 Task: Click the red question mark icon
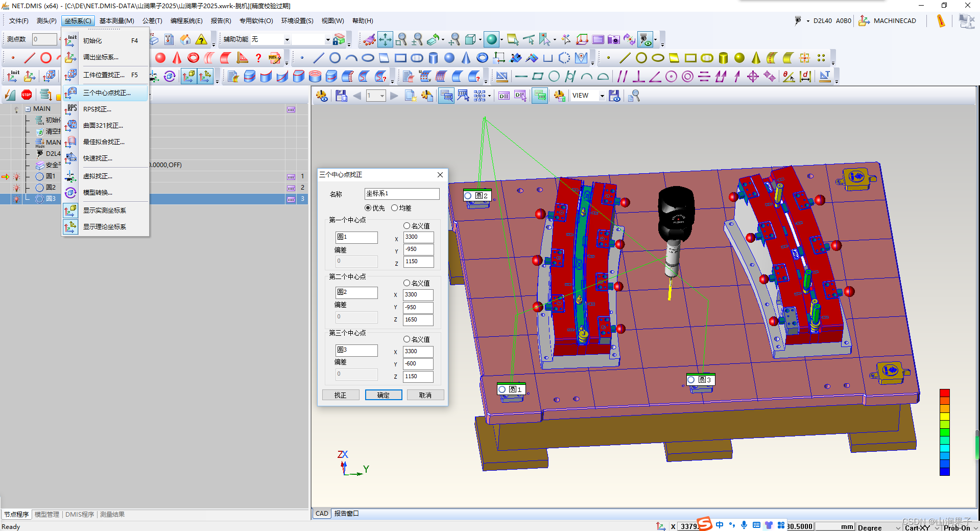[x=258, y=58]
